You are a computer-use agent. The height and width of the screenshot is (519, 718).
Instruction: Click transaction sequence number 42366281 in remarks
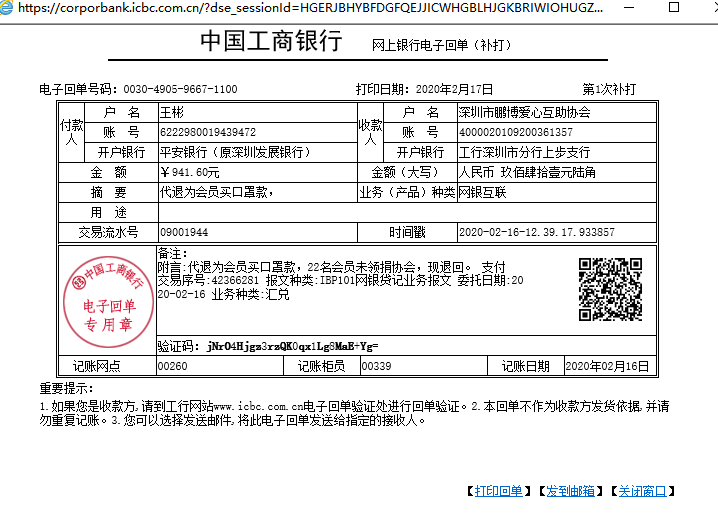pos(235,280)
